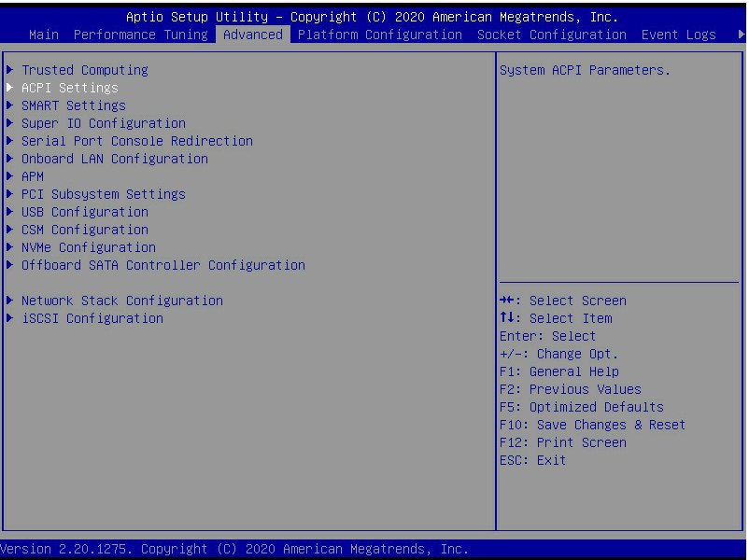
Task: Click the right arrow for more tabs
Action: (741, 35)
